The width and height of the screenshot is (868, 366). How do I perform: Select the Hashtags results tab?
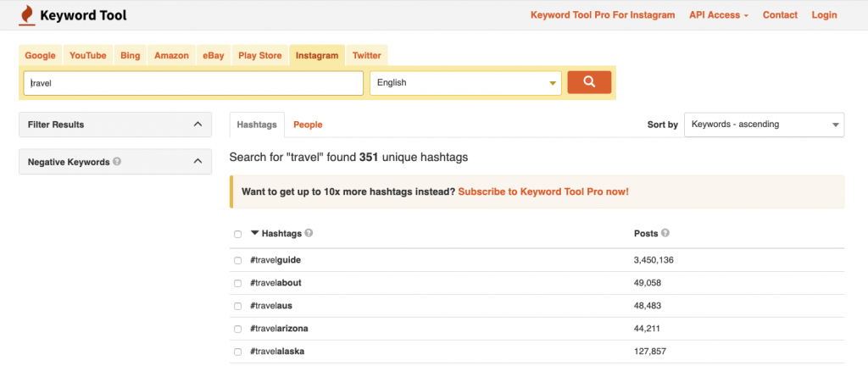point(257,125)
